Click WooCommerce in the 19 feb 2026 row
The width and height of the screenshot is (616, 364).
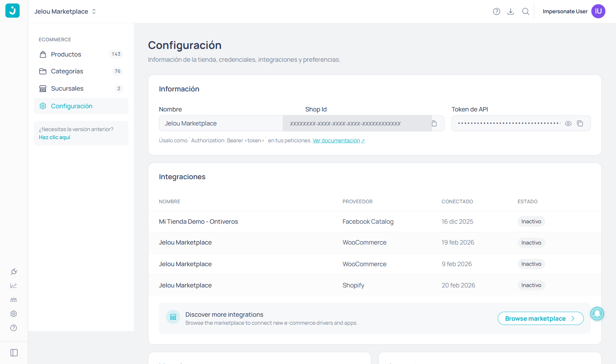pyautogui.click(x=365, y=243)
